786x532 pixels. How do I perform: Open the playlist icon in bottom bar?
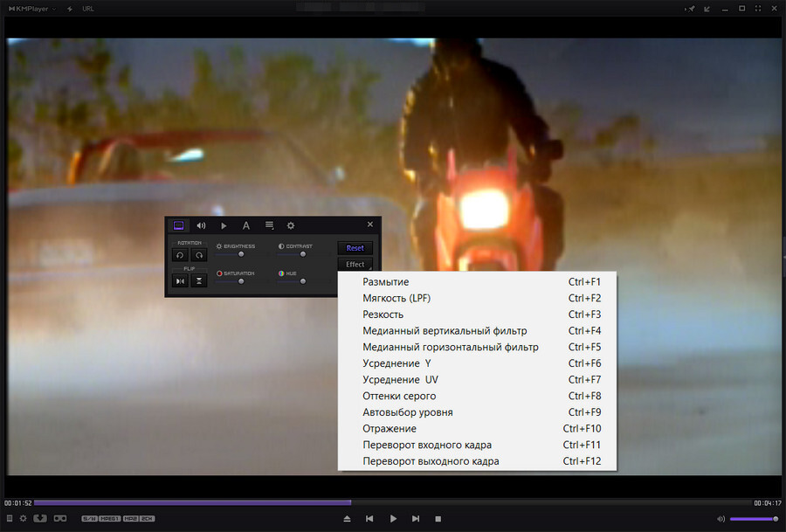(9, 519)
